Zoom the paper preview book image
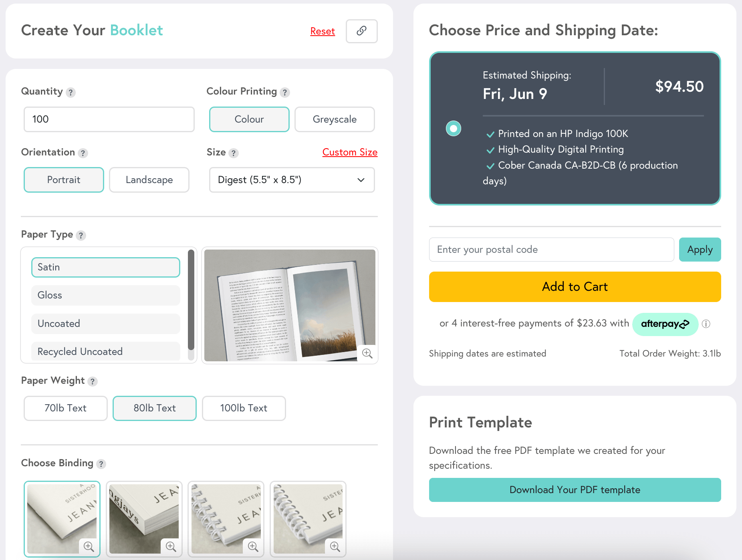 (367, 353)
